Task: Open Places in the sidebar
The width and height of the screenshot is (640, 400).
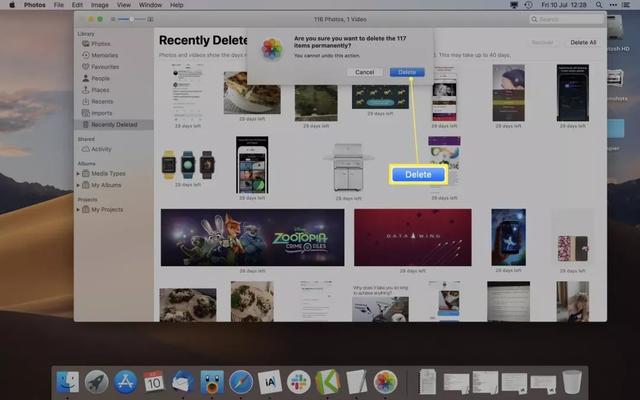Action: 100,90
